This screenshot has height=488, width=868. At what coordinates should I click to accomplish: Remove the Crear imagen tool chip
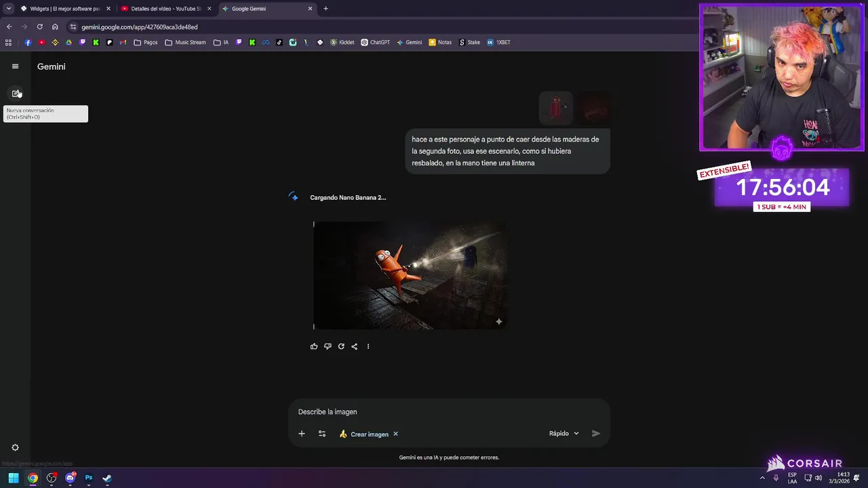395,434
